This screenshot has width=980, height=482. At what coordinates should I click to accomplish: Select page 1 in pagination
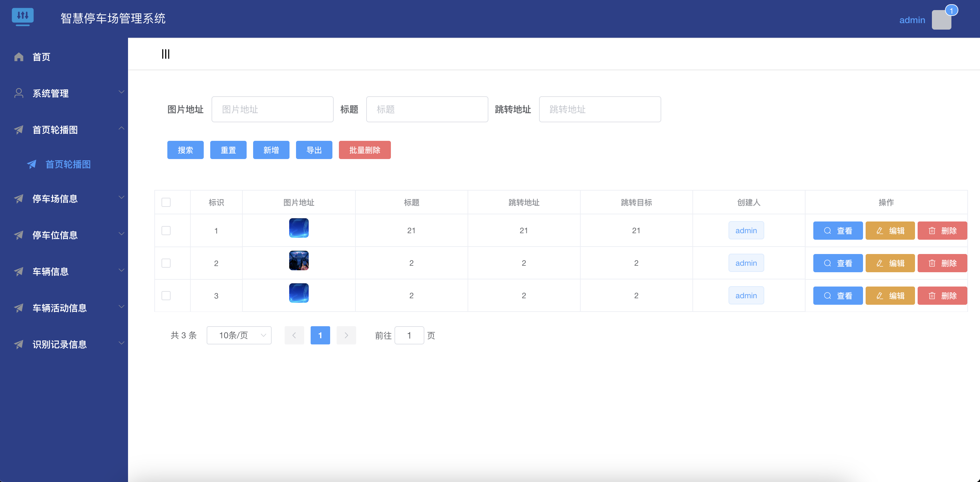pyautogui.click(x=320, y=335)
